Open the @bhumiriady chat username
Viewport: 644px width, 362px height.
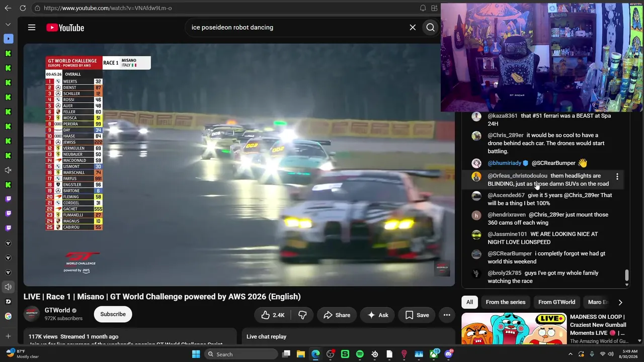point(504,163)
